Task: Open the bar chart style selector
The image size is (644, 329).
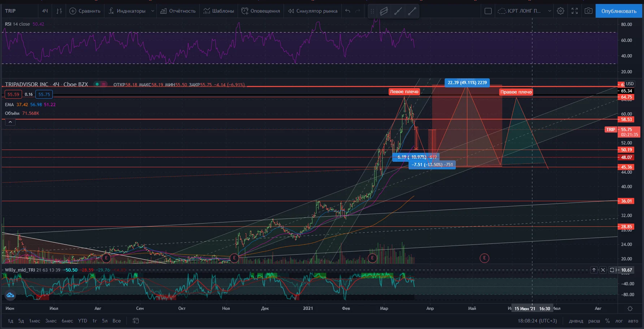Action: [59, 11]
